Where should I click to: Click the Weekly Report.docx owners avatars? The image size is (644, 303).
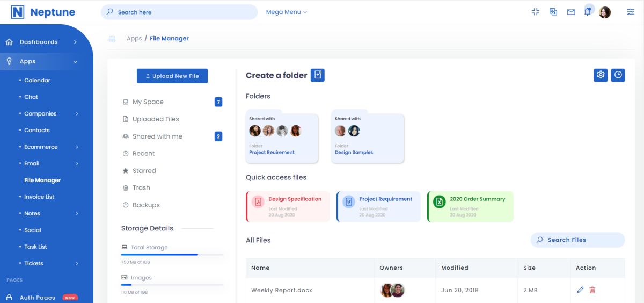pos(392,291)
